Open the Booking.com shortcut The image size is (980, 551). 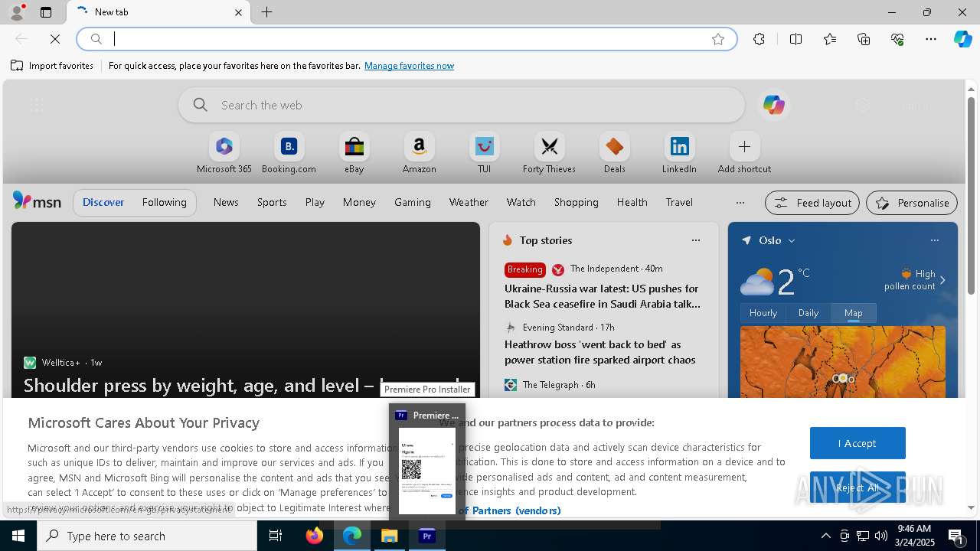click(289, 153)
